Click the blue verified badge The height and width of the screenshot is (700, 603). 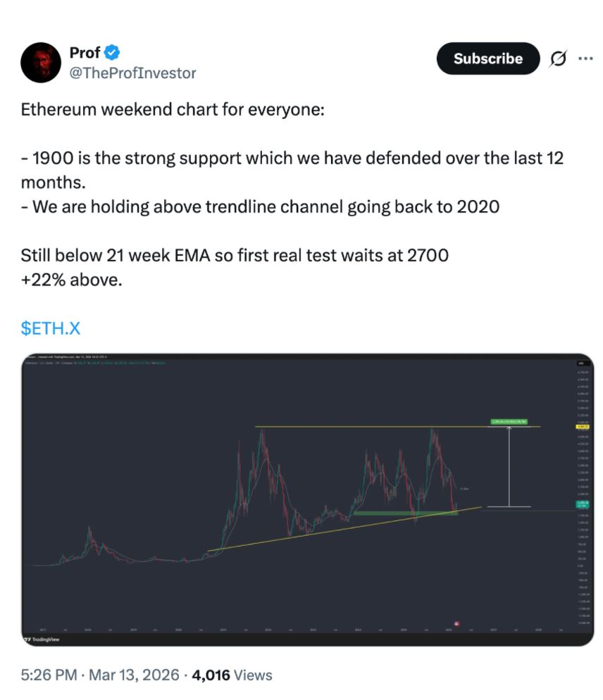(x=113, y=52)
